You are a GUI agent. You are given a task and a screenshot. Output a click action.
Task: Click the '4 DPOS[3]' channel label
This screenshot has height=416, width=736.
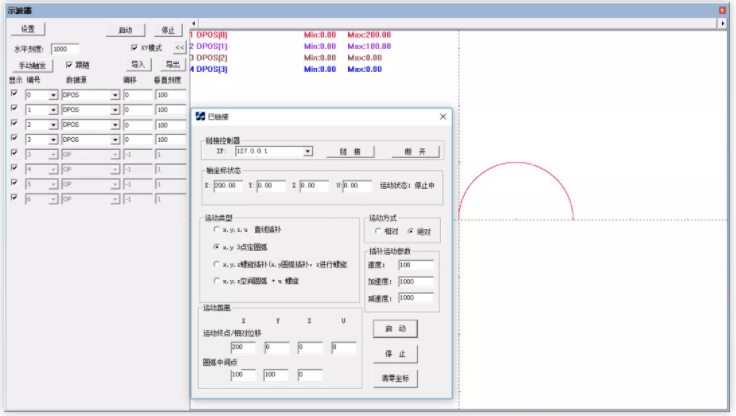pyautogui.click(x=209, y=69)
